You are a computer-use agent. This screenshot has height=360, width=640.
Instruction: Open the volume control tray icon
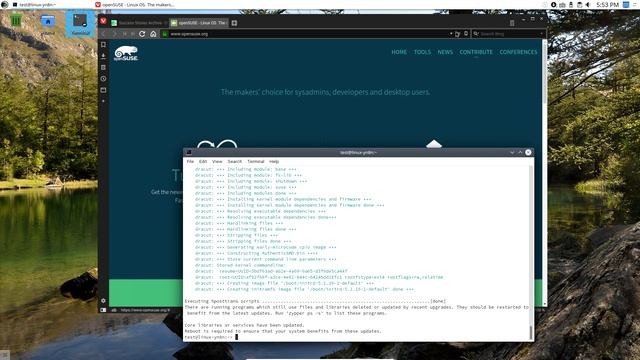tap(588, 4)
